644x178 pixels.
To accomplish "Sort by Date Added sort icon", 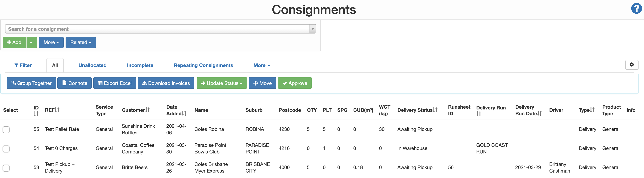I will coord(184,113).
